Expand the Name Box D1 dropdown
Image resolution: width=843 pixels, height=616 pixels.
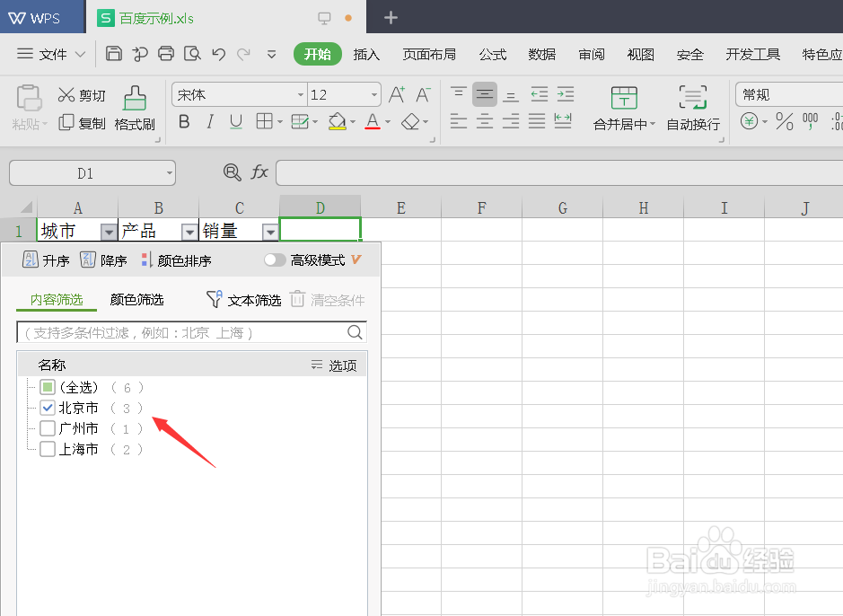coord(170,173)
